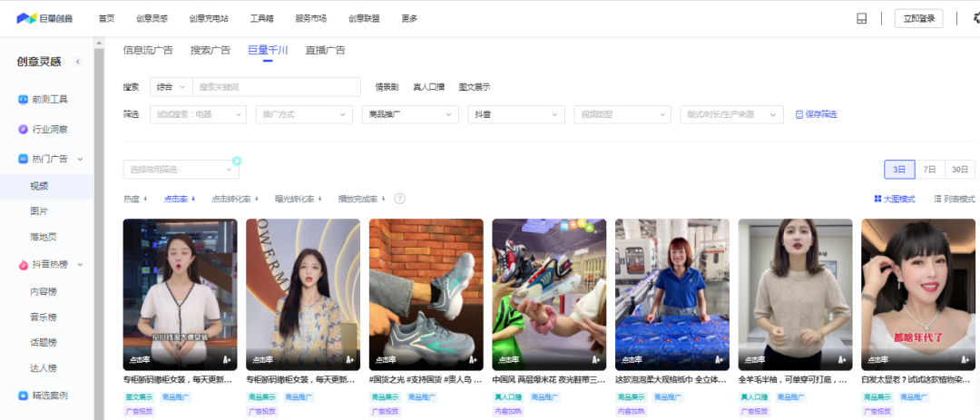Open the 视频类型 dropdown
The image size is (980, 420).
click(622, 114)
